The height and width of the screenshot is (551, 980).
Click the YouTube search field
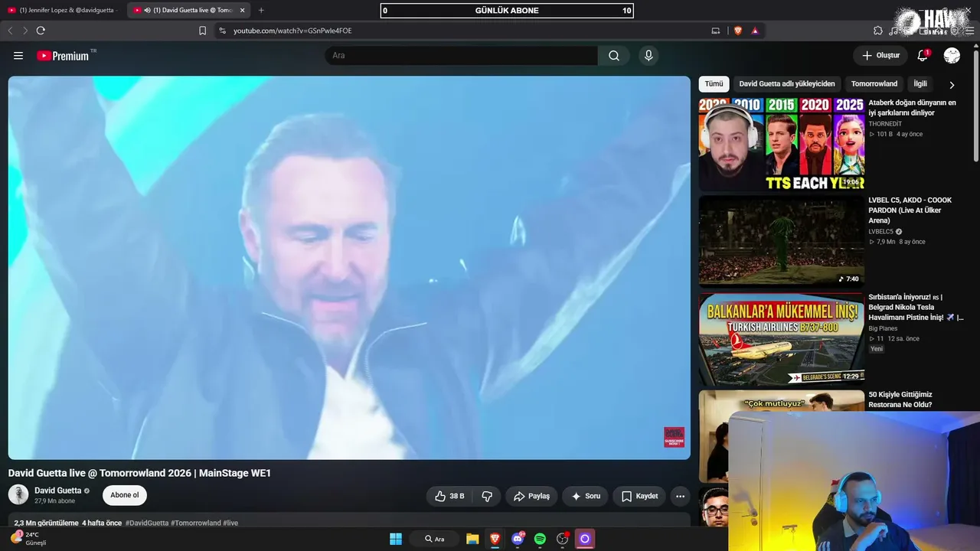tap(461, 56)
